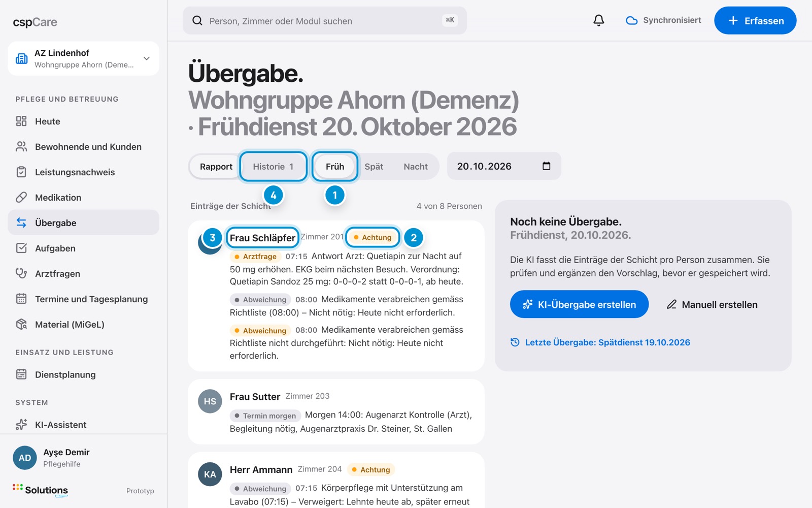Click KI-Übergabe erstellen
812x508 pixels.
click(x=579, y=304)
